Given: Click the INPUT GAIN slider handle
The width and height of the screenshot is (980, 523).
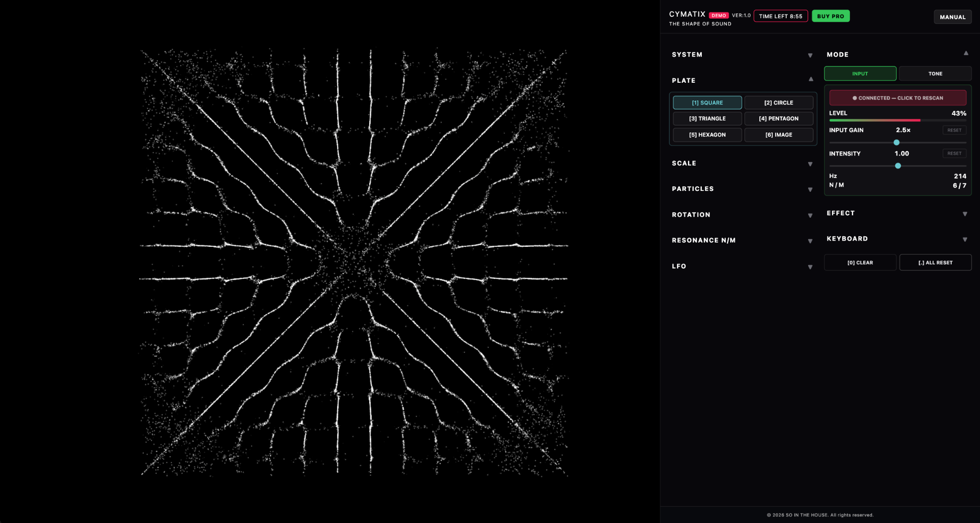Looking at the screenshot, I should point(896,143).
